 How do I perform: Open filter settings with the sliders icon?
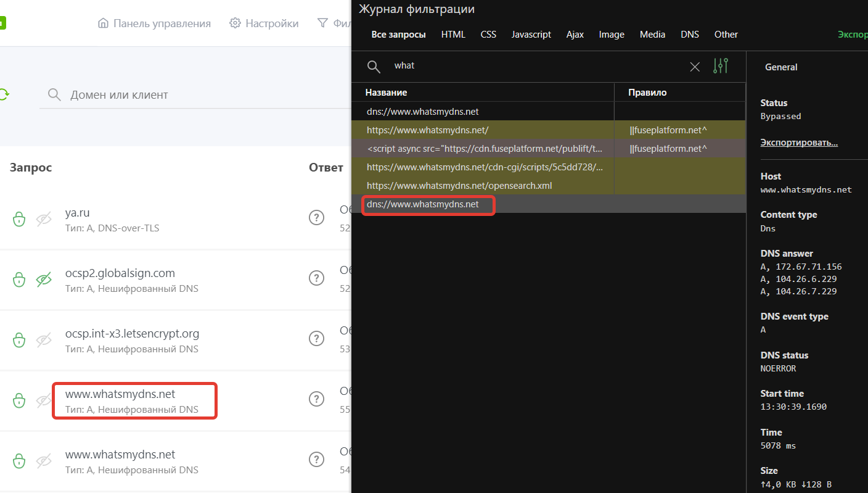pyautogui.click(x=720, y=65)
